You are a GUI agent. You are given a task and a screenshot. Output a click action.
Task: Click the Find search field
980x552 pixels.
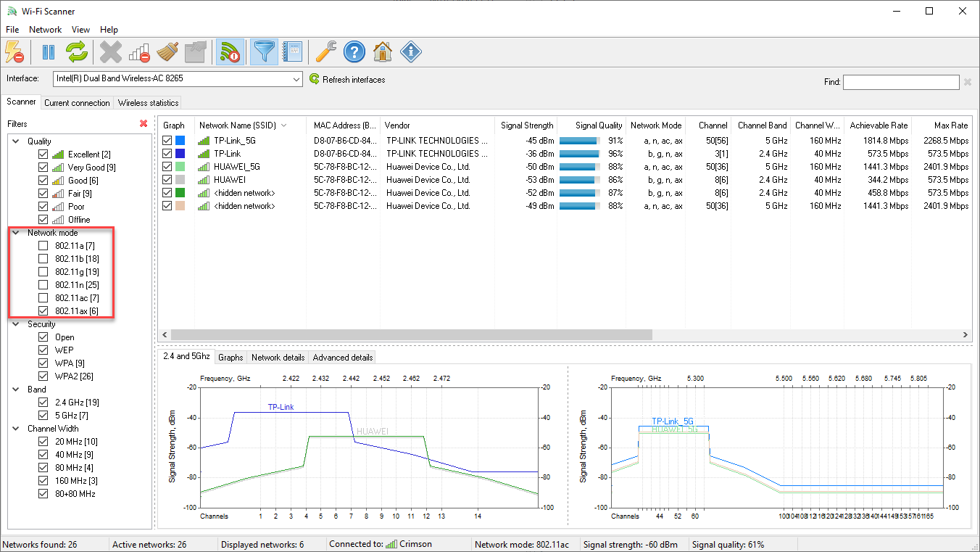pyautogui.click(x=900, y=82)
